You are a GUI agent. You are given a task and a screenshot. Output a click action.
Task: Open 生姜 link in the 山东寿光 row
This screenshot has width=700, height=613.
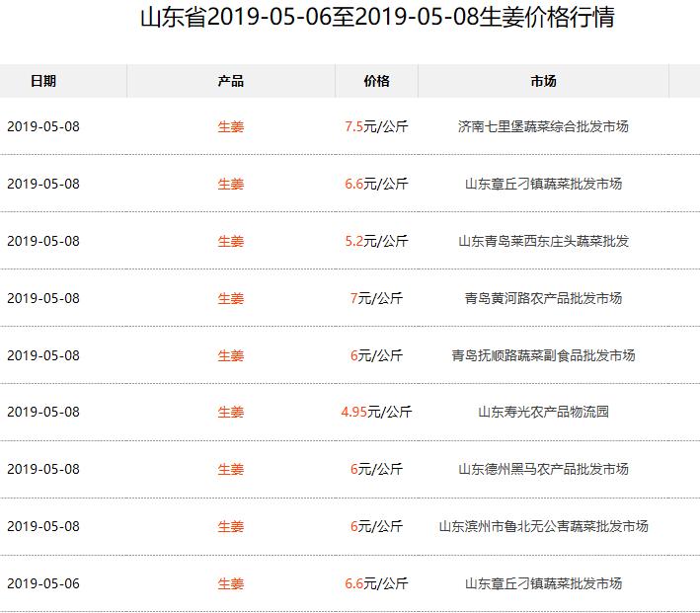[x=231, y=412]
